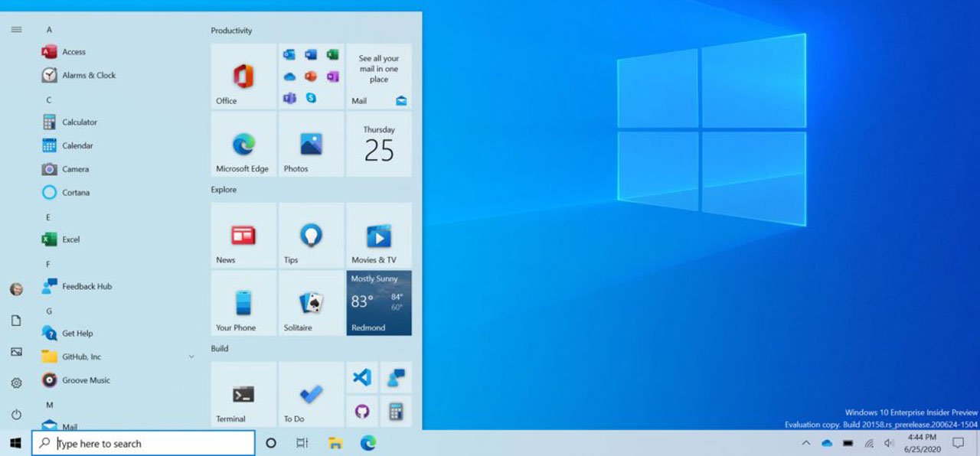Open Pictures from Start sidebar

click(16, 352)
